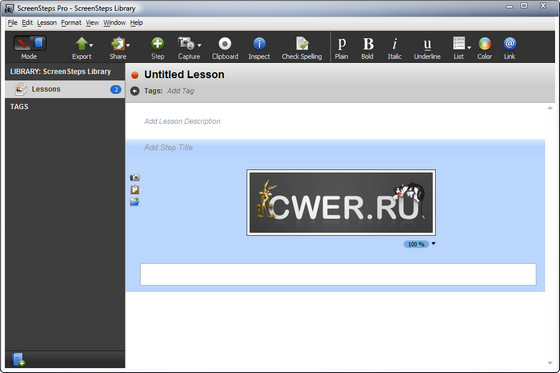Open the Color picker
Screen dimensions: 560x373
coord(485,48)
